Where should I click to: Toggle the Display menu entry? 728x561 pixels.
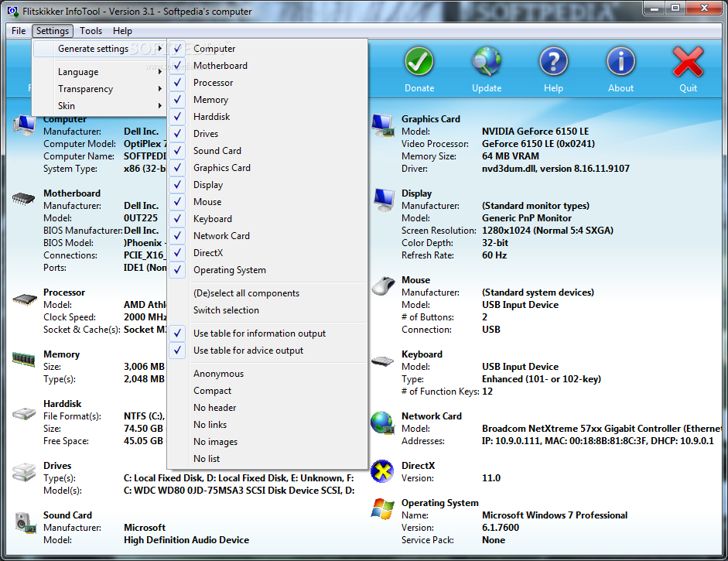click(268, 185)
